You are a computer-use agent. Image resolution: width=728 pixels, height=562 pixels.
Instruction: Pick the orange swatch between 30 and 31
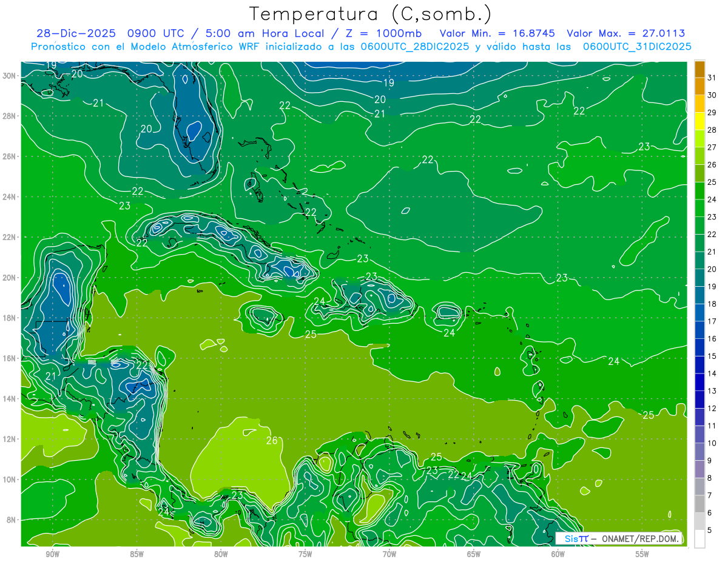pyautogui.click(x=699, y=86)
